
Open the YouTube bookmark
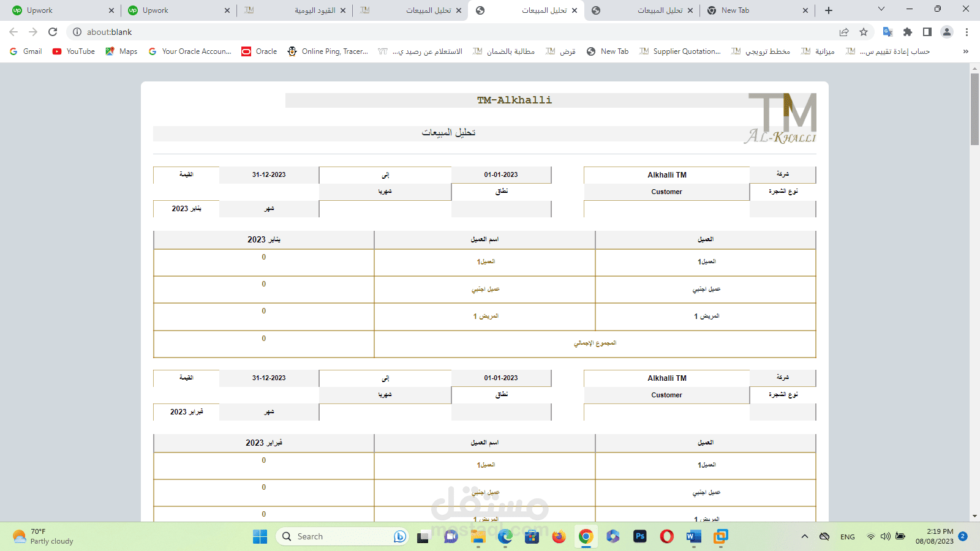73,51
